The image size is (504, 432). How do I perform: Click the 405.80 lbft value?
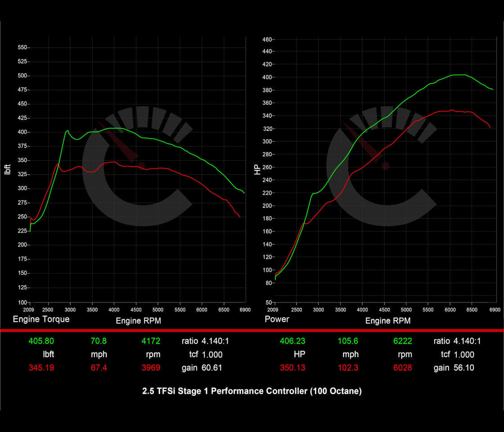click(x=41, y=341)
